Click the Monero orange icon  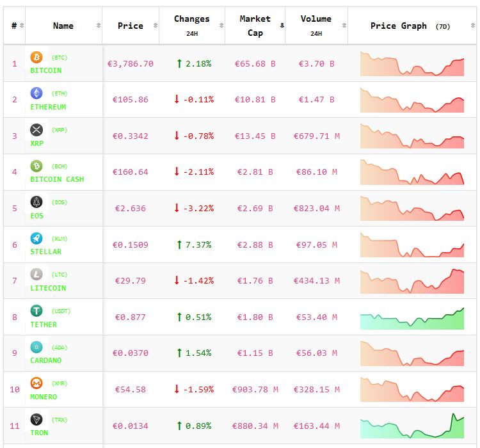click(x=36, y=383)
